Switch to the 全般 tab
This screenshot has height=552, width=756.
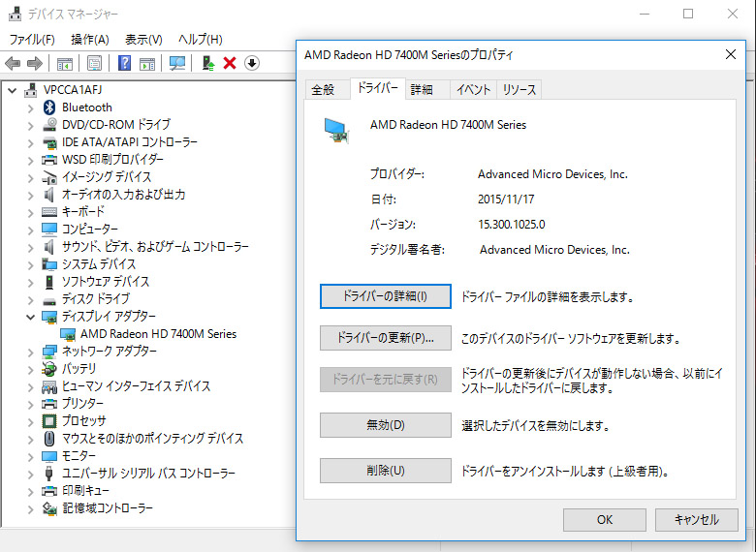tap(327, 90)
